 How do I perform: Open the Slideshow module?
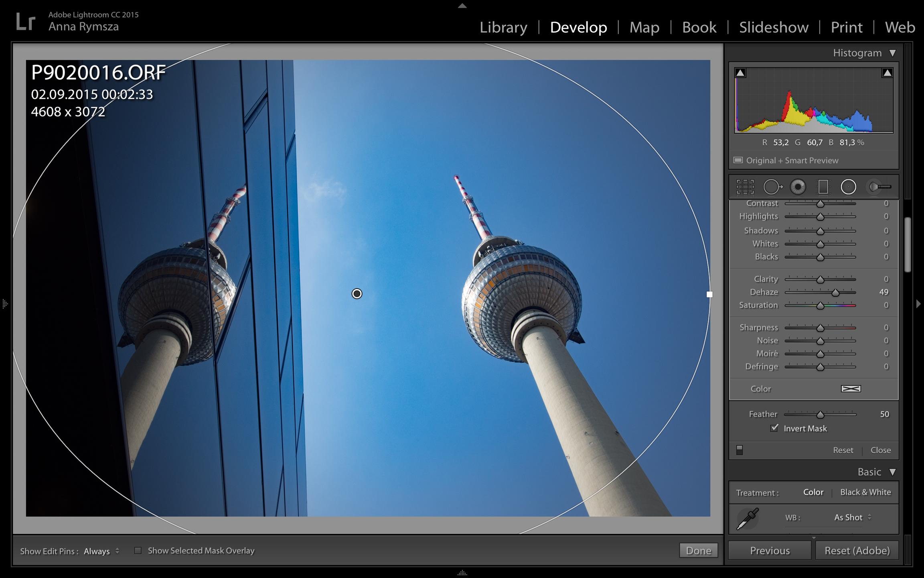774,27
